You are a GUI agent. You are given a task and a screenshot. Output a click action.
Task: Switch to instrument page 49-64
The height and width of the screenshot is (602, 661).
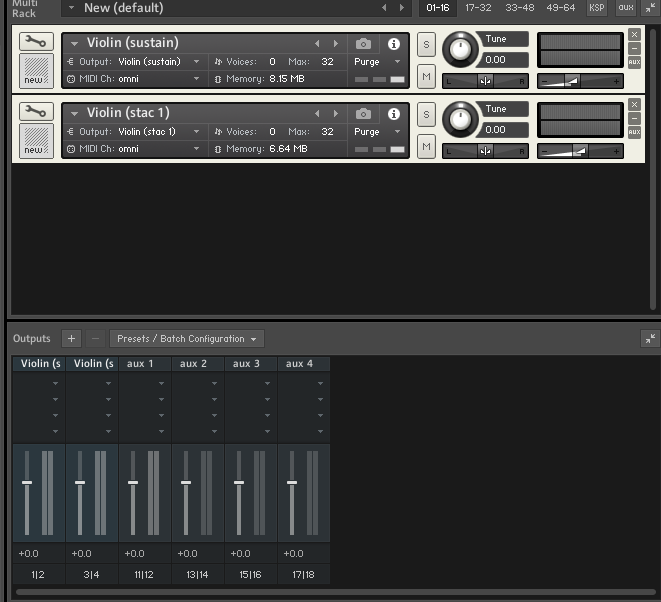point(560,8)
